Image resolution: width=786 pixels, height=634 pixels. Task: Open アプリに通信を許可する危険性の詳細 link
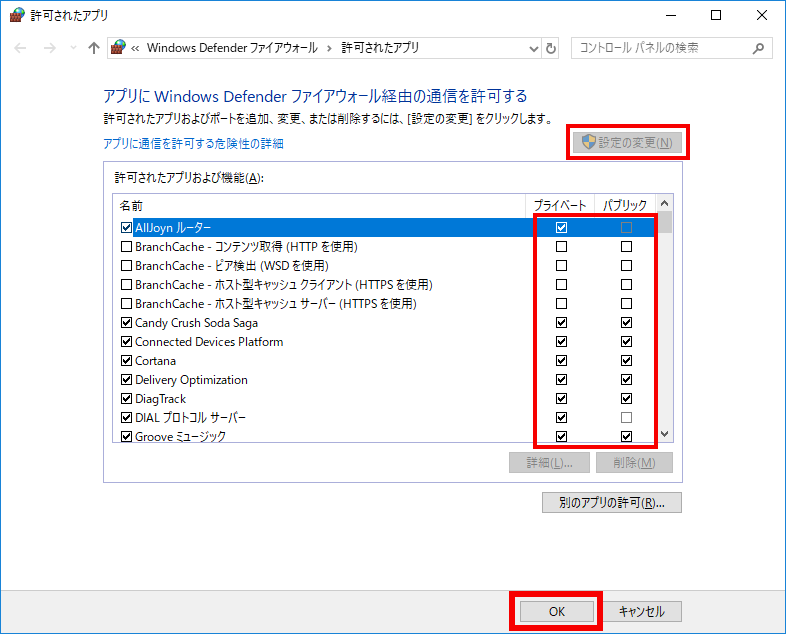[x=193, y=144]
